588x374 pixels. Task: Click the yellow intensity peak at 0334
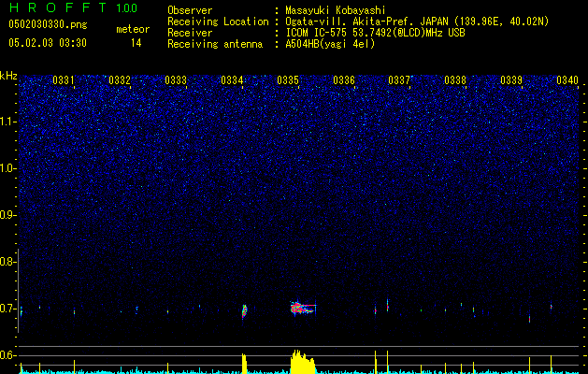245,363
